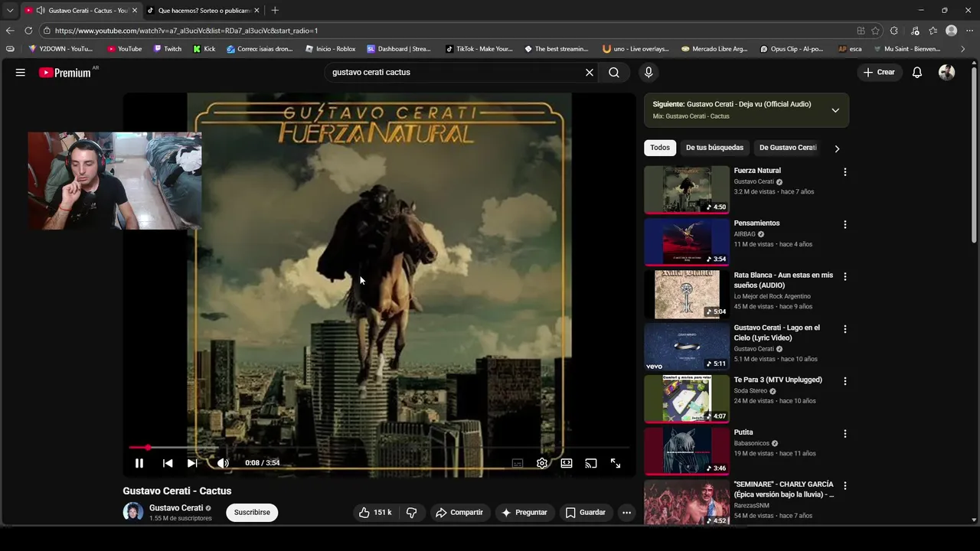Open the browser profile avatar
Viewport: 980px width, 551px height.
point(951,31)
